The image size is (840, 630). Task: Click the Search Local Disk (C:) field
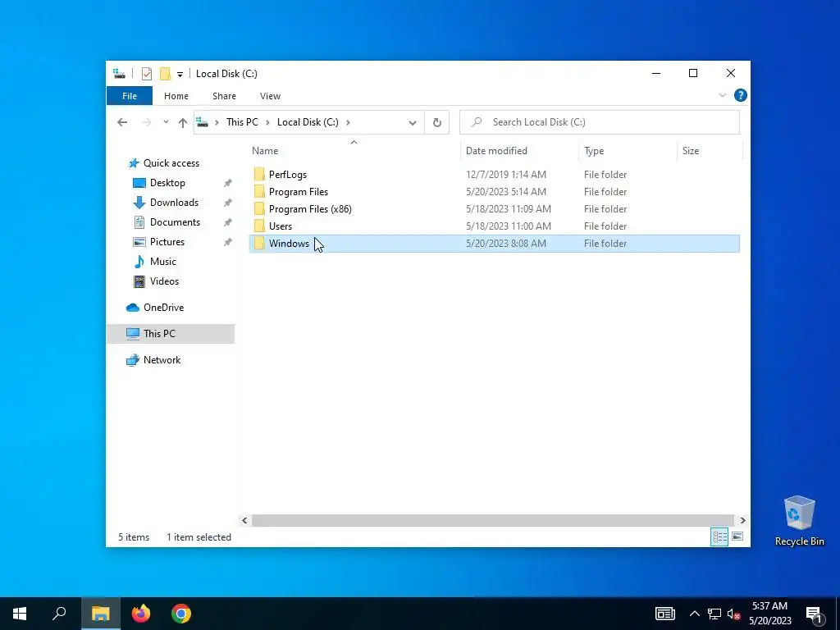tap(600, 122)
